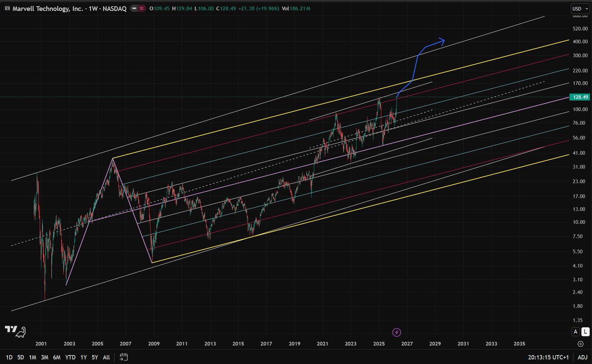592x364 pixels.
Task: Open the go-to-date calendar icon
Action: pyautogui.click(x=124, y=357)
